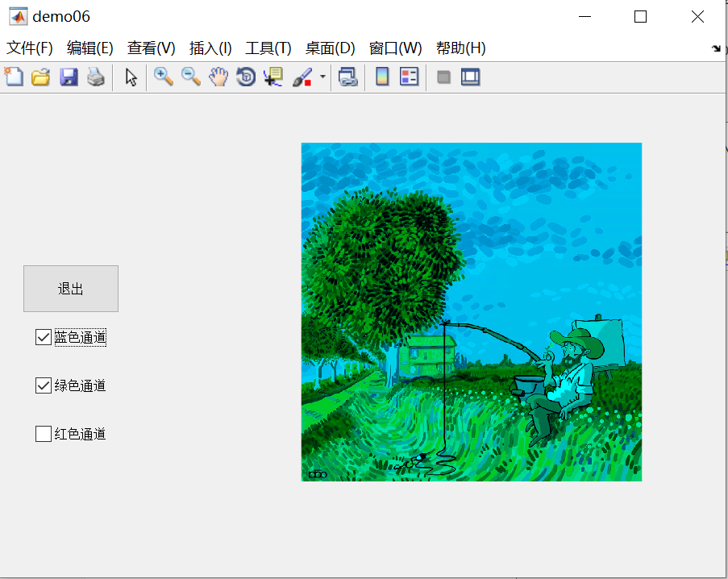The height and width of the screenshot is (579, 728).
Task: Open the 窗口(W) menu
Action: point(396,48)
